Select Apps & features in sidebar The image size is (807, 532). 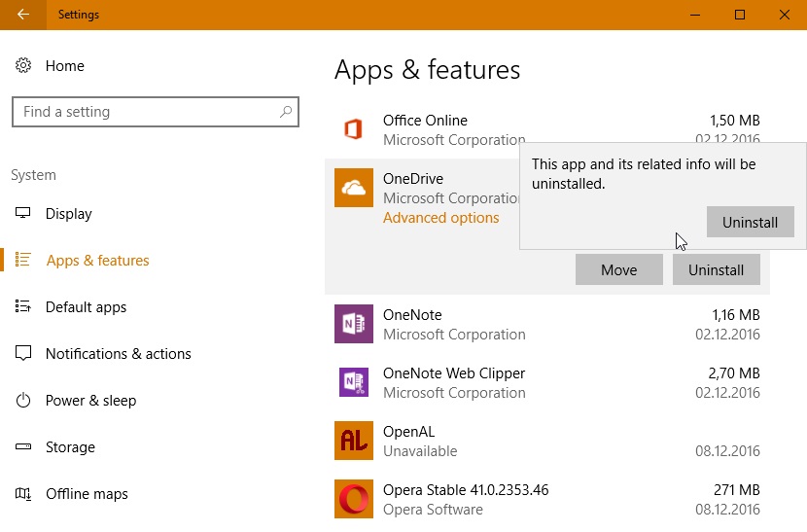coord(98,260)
